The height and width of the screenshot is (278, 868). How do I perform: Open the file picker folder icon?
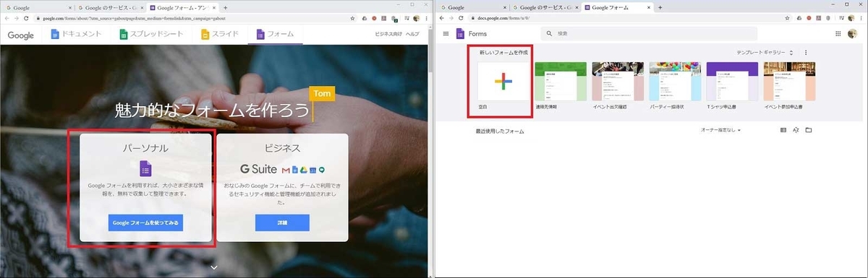[809, 130]
